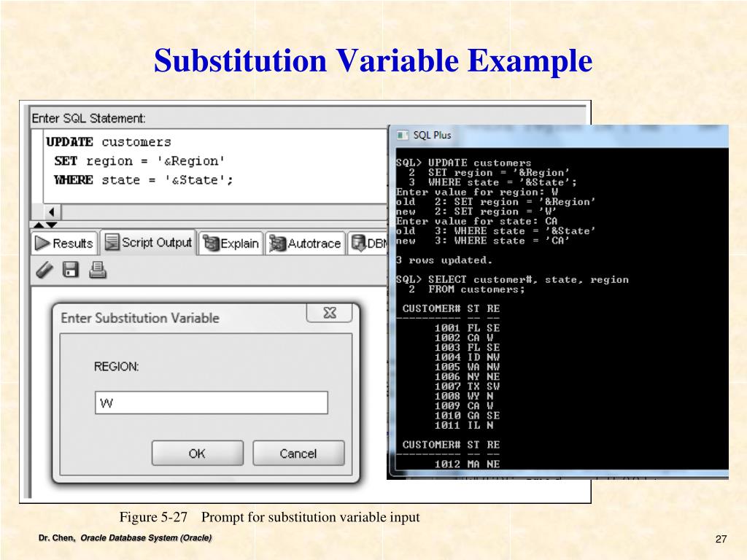Click 'UPDATE customers' line in SQL editor
The height and width of the screenshot is (560, 747).
coord(109,142)
